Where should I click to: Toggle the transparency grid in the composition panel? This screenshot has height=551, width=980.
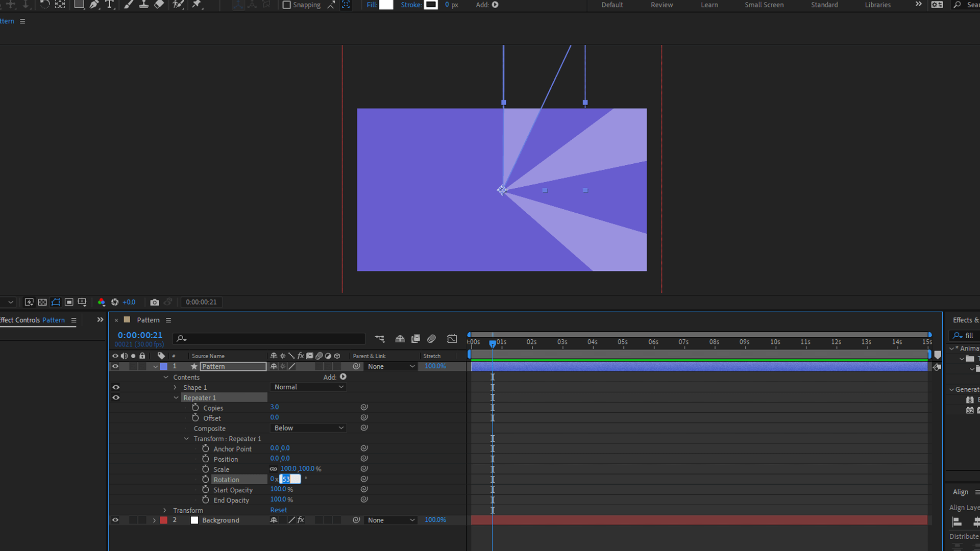(x=42, y=302)
